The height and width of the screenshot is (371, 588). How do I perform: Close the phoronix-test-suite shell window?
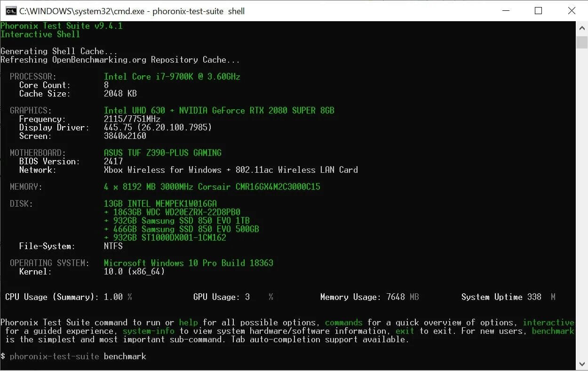tap(572, 11)
